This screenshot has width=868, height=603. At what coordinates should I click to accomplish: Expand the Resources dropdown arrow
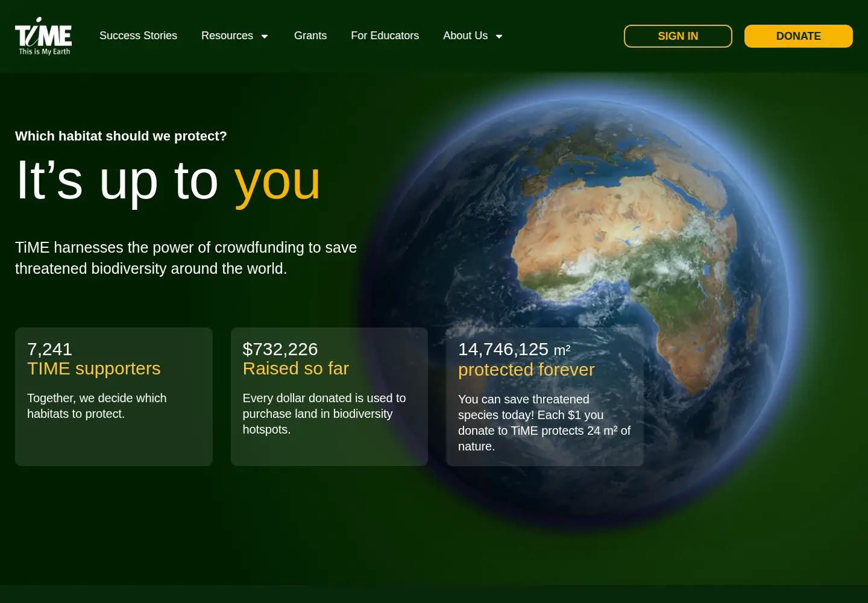pyautogui.click(x=265, y=37)
